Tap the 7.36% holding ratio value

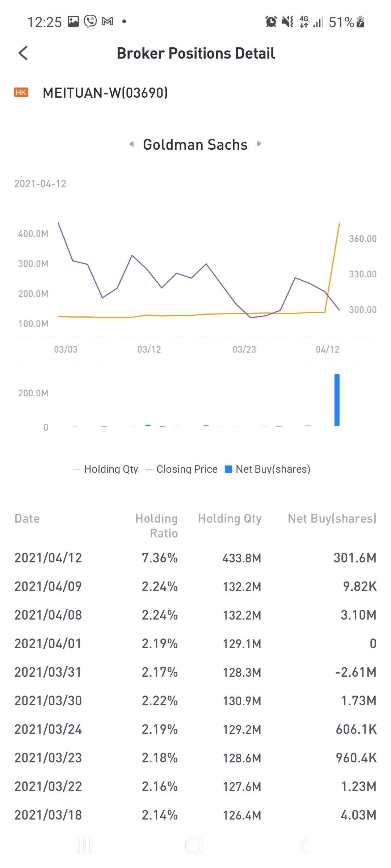tap(160, 558)
